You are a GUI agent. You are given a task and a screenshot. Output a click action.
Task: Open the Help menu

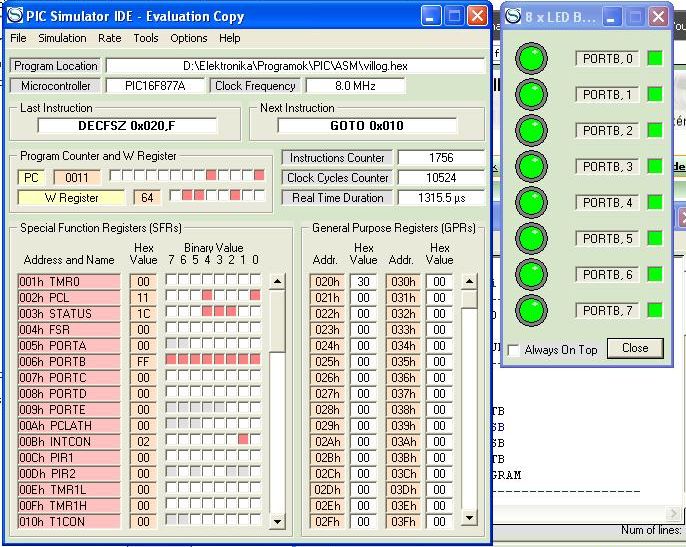click(230, 38)
